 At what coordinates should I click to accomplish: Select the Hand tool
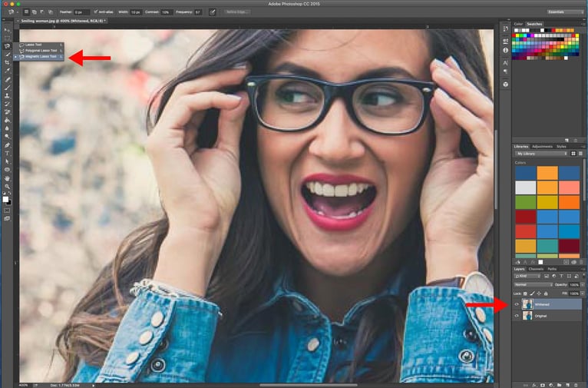coord(7,178)
